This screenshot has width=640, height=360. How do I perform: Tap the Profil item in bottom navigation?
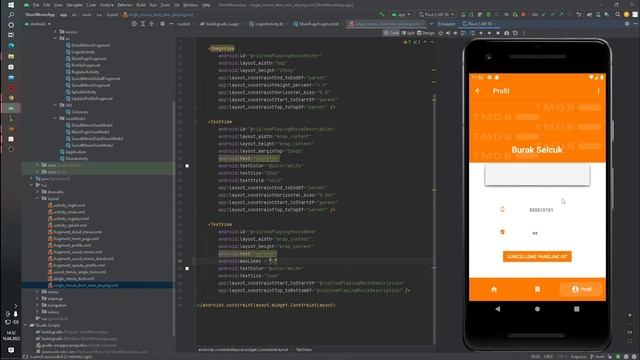[x=582, y=289]
